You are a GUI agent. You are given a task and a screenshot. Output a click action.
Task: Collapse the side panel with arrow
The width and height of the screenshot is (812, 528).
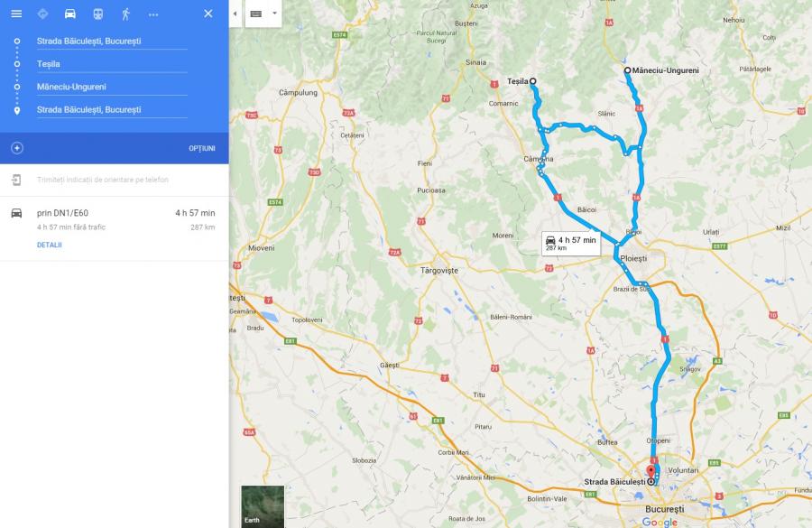235,14
